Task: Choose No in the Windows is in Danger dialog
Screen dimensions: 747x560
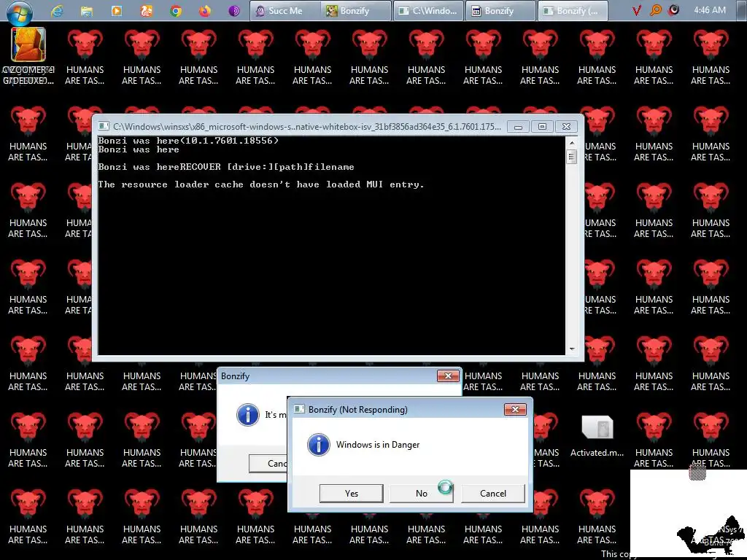Action: (422, 494)
